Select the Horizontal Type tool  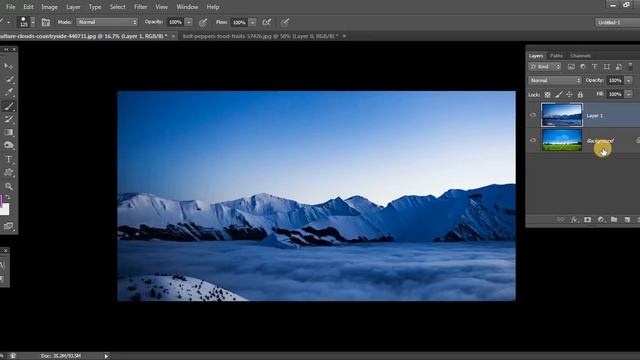click(x=8, y=159)
